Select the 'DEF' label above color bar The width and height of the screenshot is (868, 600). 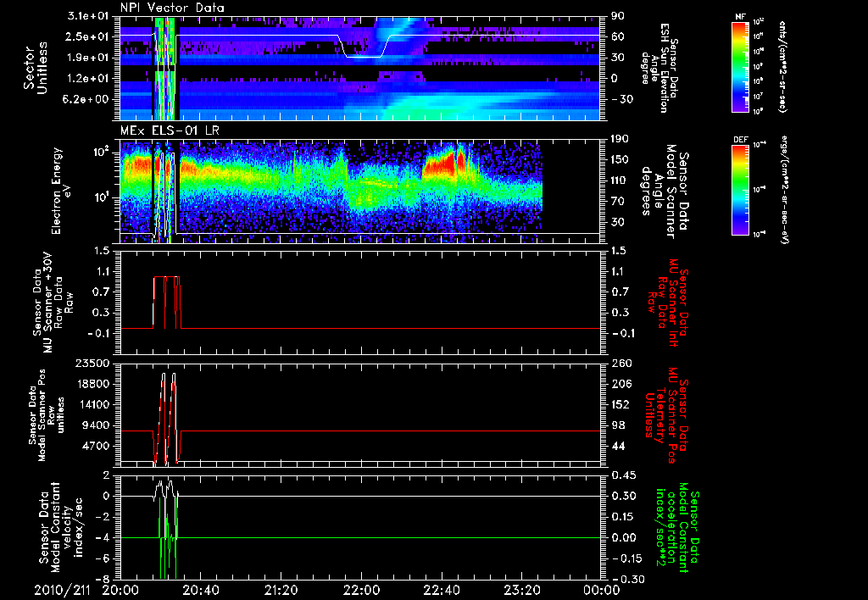[x=740, y=140]
